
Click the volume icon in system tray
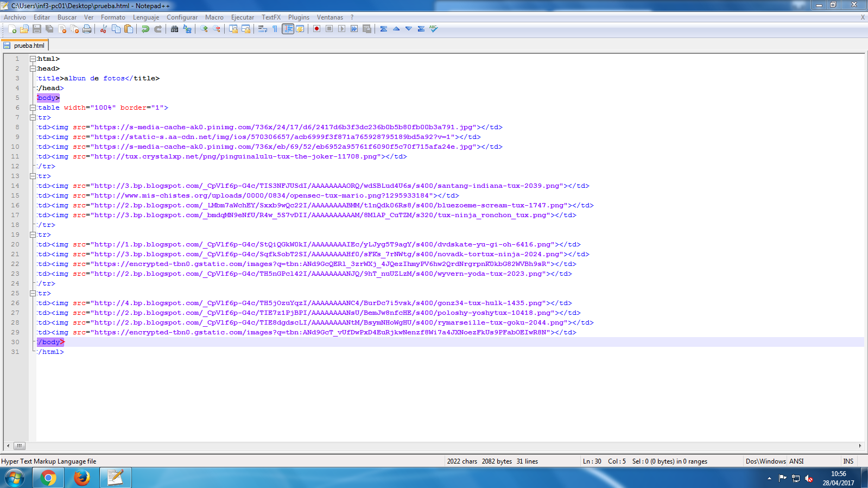pyautogui.click(x=809, y=478)
